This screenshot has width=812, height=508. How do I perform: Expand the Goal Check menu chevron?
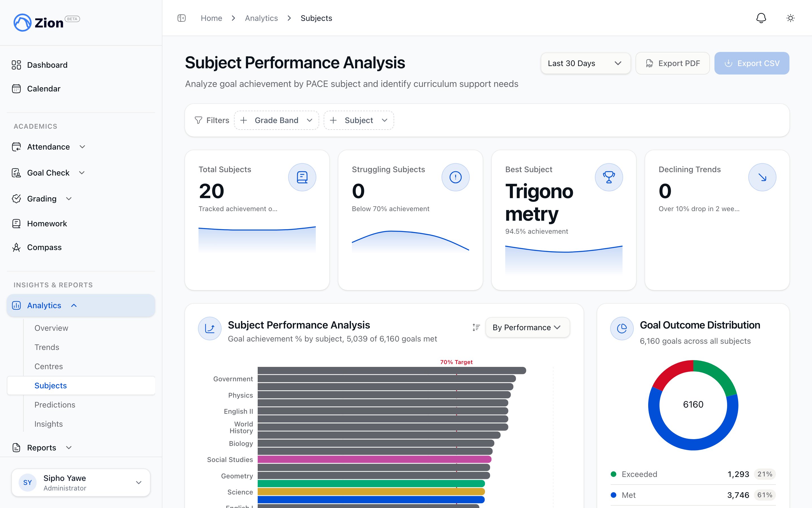pyautogui.click(x=82, y=173)
